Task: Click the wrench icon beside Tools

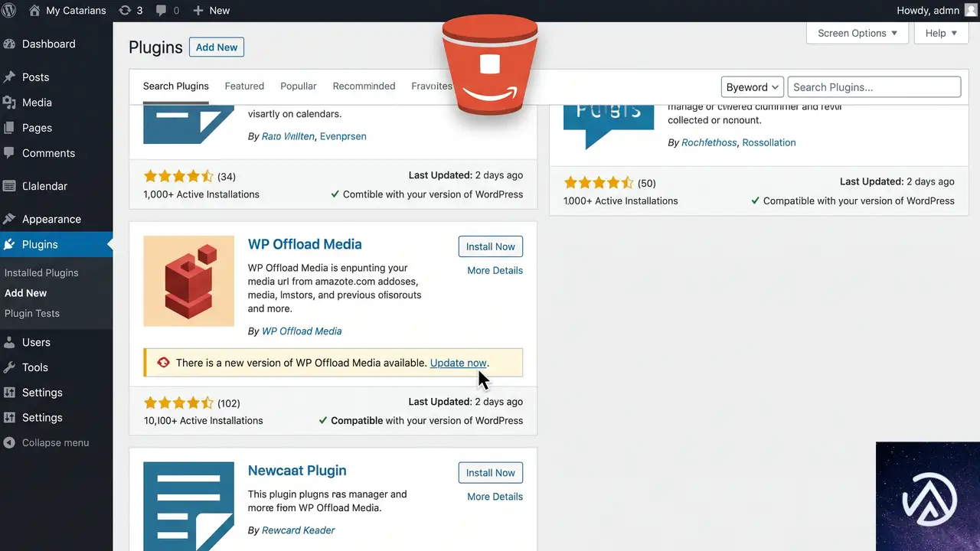Action: [x=9, y=367]
